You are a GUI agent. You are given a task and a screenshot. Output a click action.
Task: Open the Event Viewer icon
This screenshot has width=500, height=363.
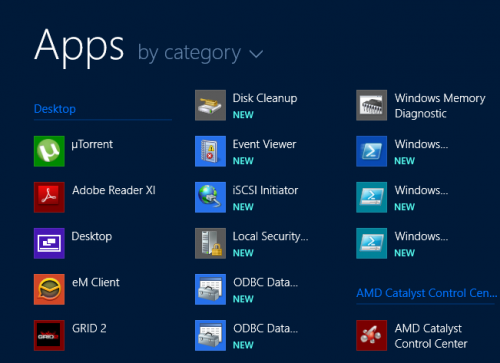tap(210, 151)
